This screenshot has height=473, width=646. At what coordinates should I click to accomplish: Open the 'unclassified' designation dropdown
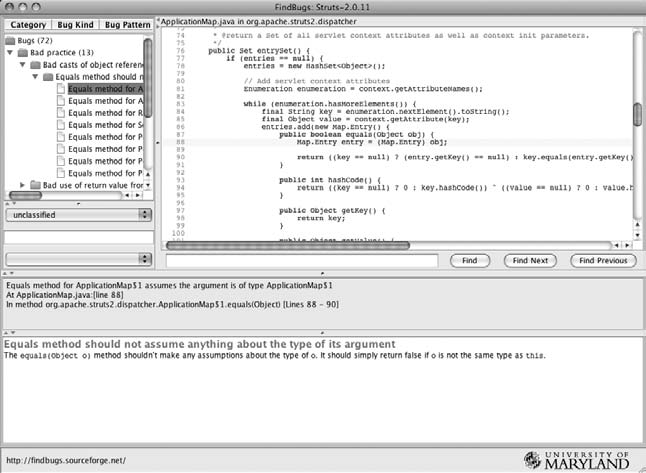pyautogui.click(x=77, y=215)
